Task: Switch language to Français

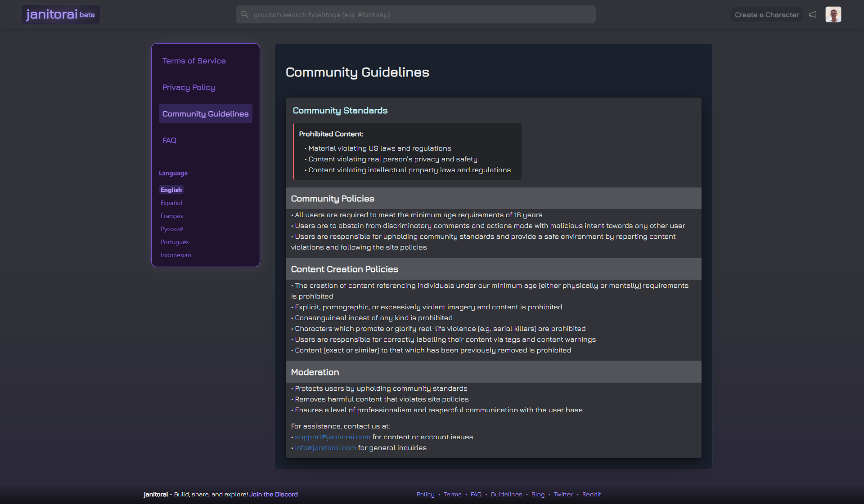Action: (x=172, y=216)
